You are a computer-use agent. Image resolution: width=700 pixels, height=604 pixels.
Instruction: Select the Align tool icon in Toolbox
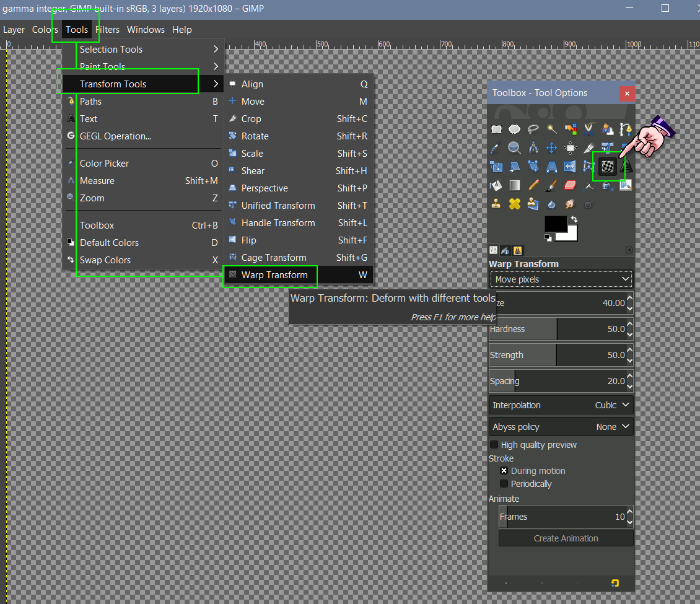570,148
